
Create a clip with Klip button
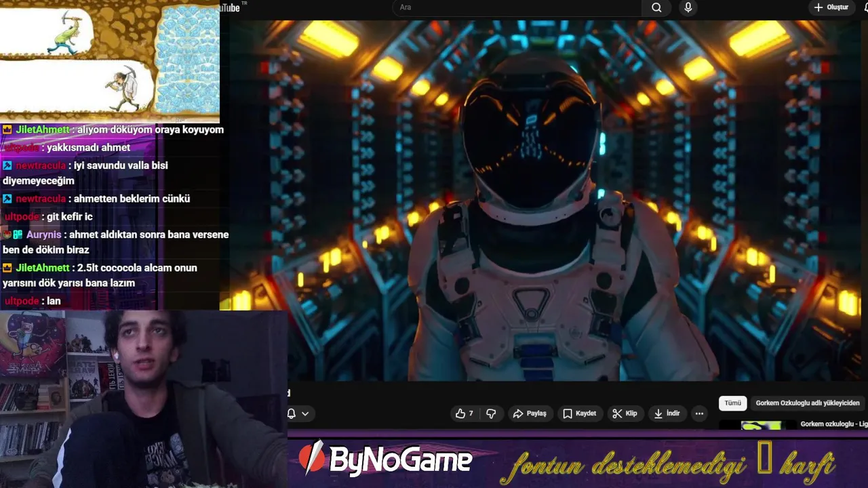coord(625,413)
